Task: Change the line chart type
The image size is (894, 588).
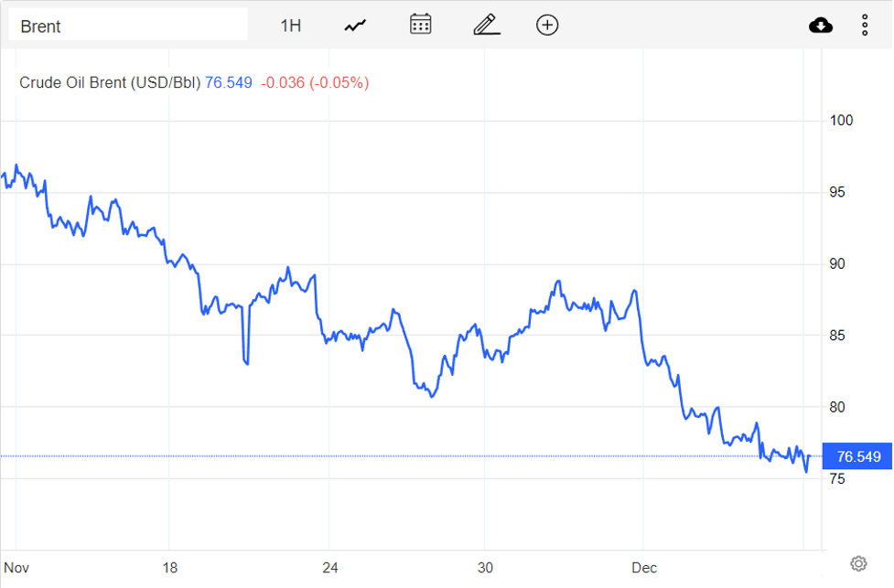Action: (355, 26)
